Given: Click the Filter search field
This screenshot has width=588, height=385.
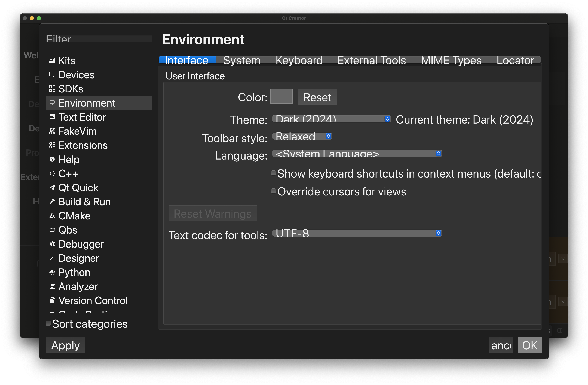Looking at the screenshot, I should 99,39.
